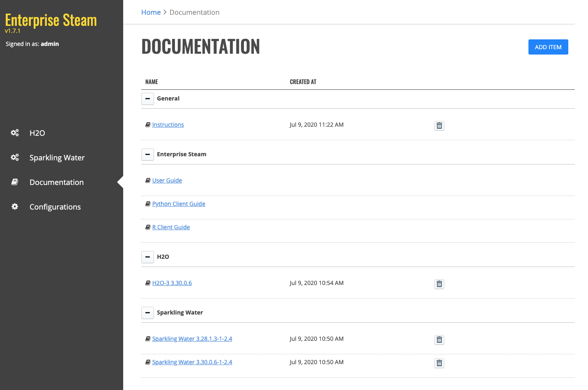
Task: Click the Sparkling Water gears icon
Action: click(15, 157)
